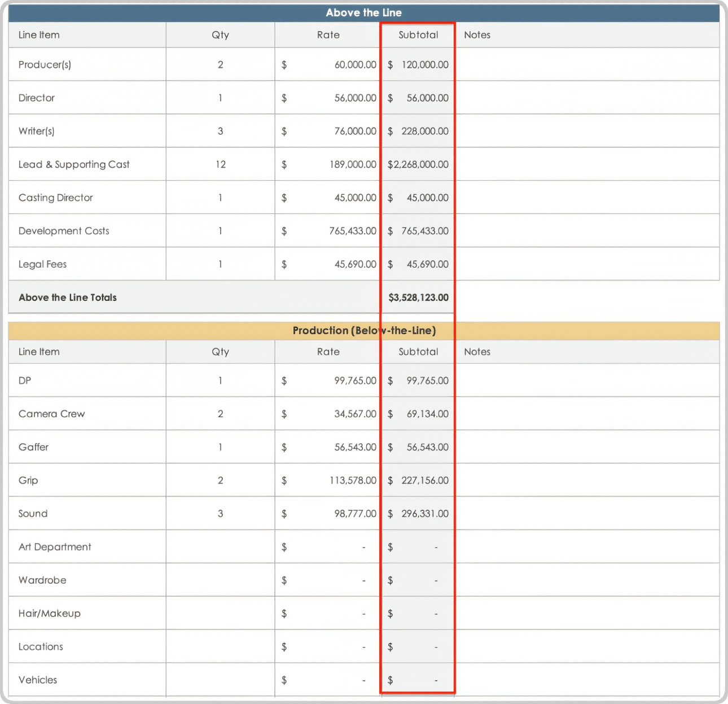Click the Wardrobe line item cell
Image resolution: width=728 pixels, height=704 pixels.
click(x=87, y=580)
